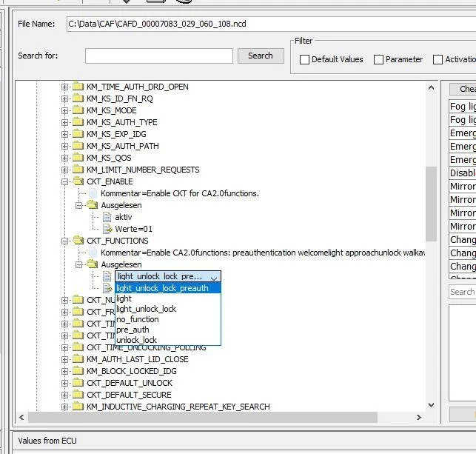The width and height of the screenshot is (476, 454).
Task: Collapse the CKT_ENABLE tree node
Action: [64, 182]
